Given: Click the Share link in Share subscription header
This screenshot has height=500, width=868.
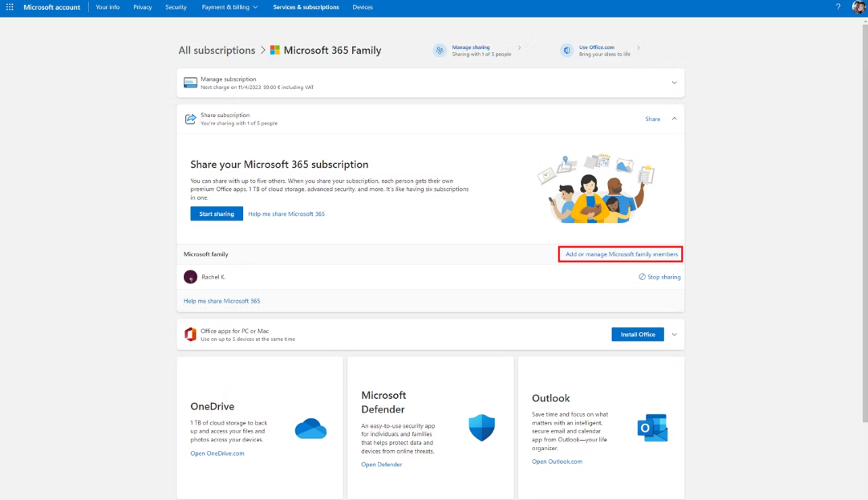Looking at the screenshot, I should 653,119.
